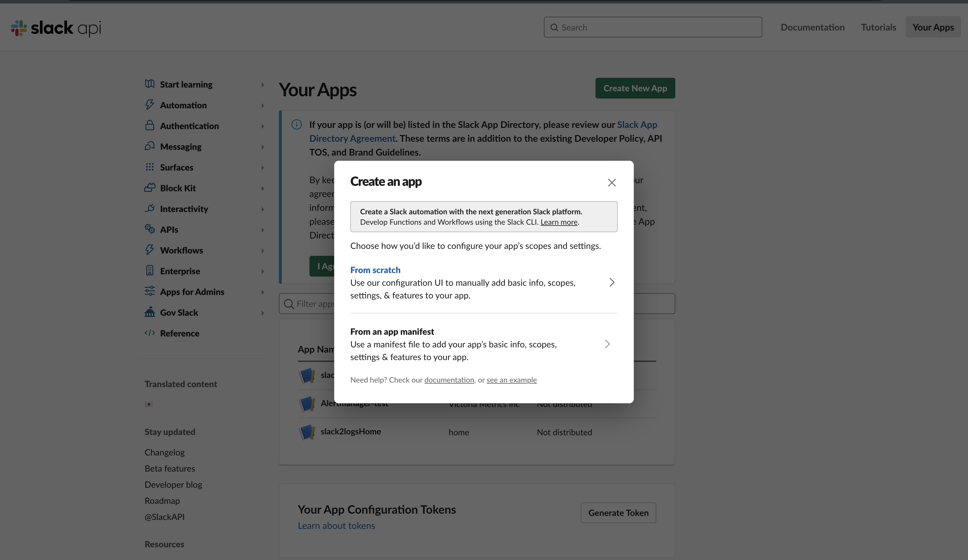
Task: Expand the Automation section arrow
Action: click(x=263, y=105)
